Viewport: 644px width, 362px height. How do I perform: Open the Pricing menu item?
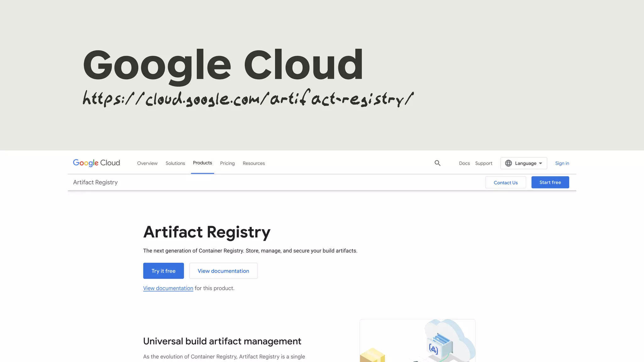[x=227, y=163]
